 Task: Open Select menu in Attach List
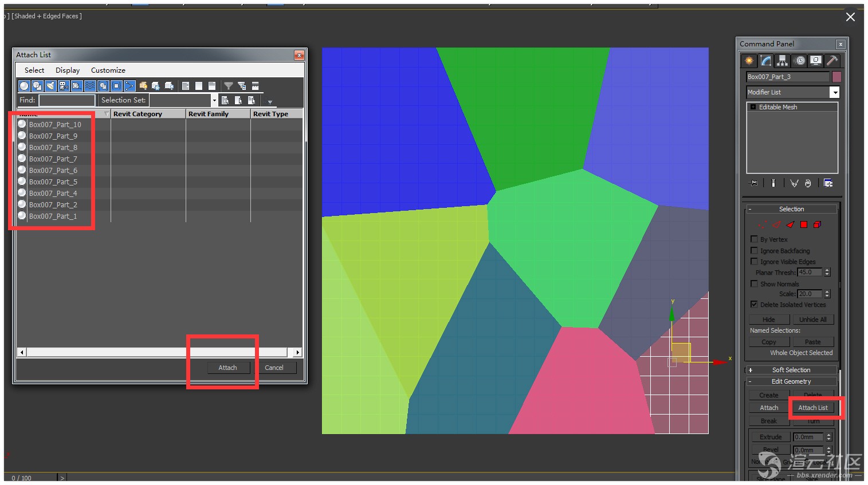(34, 70)
